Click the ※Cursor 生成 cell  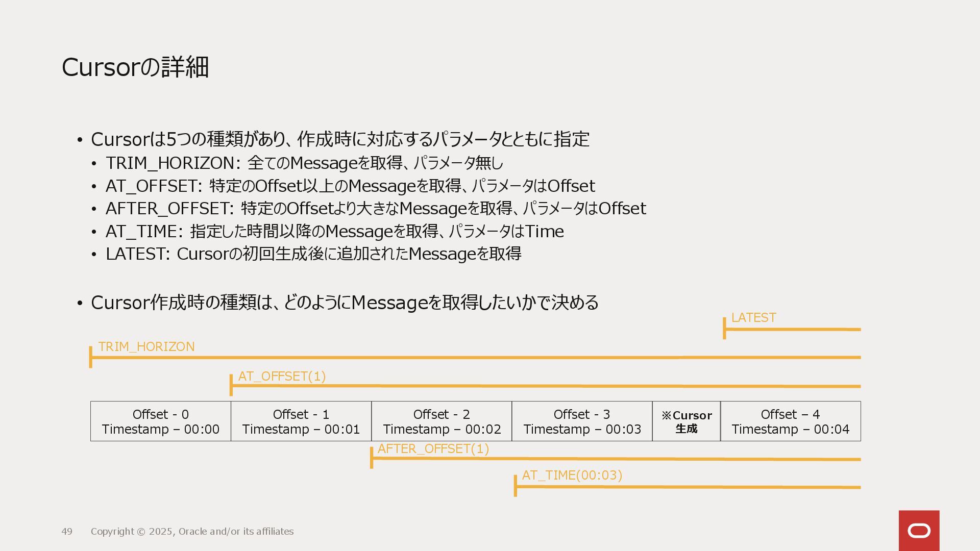(x=686, y=421)
